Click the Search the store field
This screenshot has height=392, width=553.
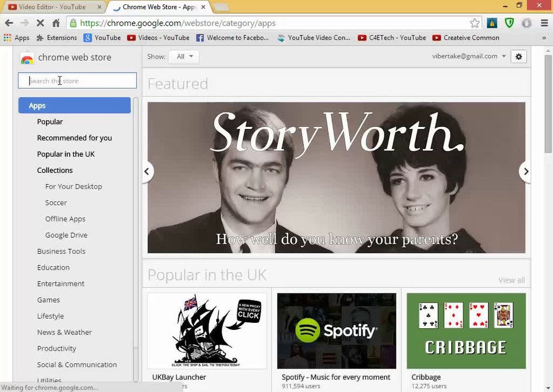[77, 81]
